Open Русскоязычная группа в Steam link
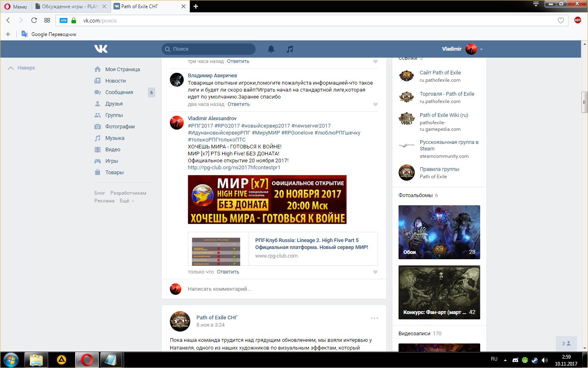 coord(449,146)
